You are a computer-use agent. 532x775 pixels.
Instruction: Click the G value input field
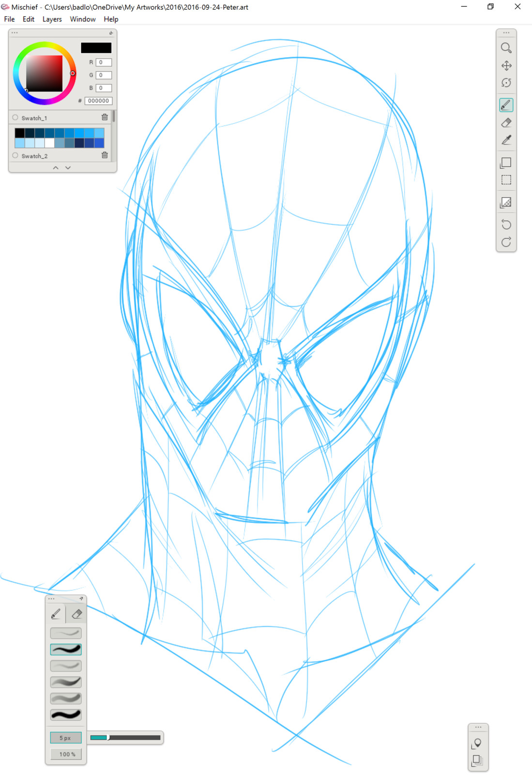[x=104, y=75]
